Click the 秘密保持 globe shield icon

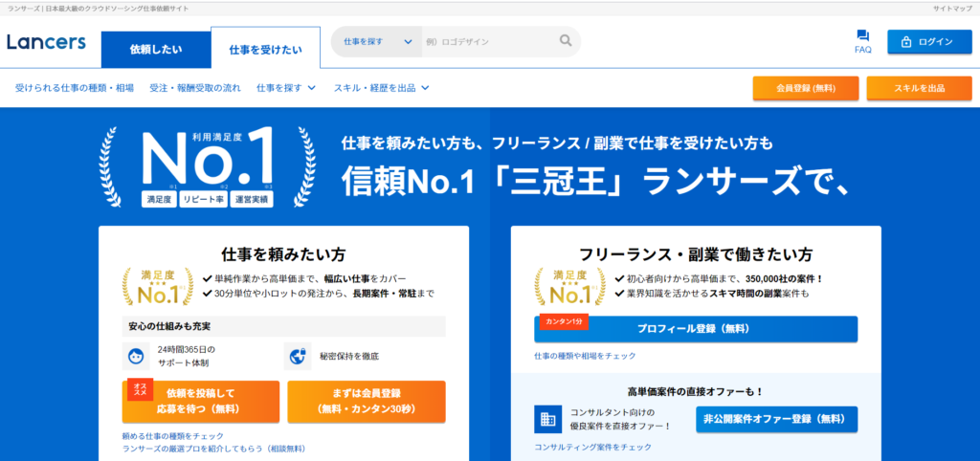(x=298, y=356)
